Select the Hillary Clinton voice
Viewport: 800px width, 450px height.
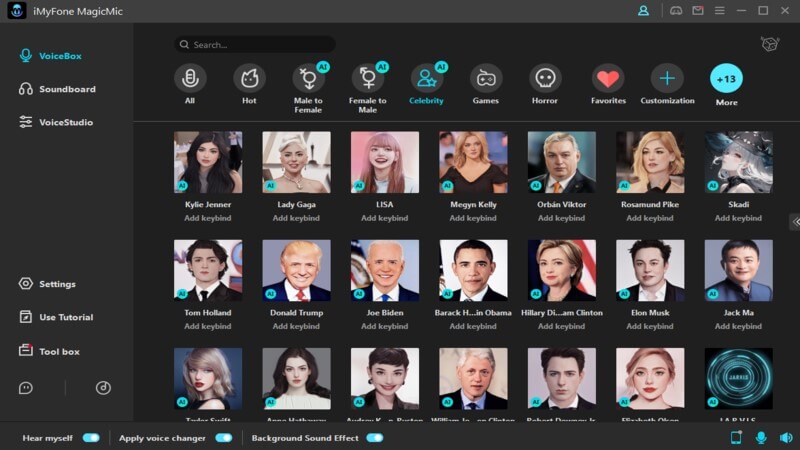click(x=562, y=270)
